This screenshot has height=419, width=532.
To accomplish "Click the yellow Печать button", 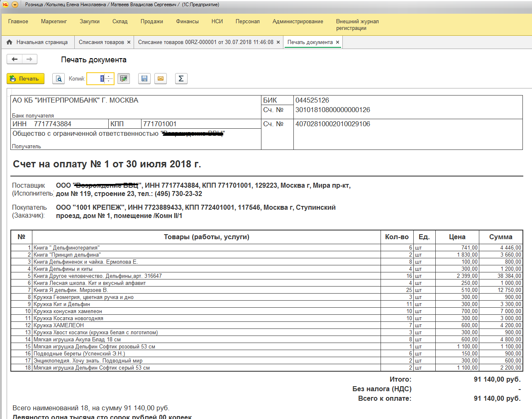I will (25, 78).
